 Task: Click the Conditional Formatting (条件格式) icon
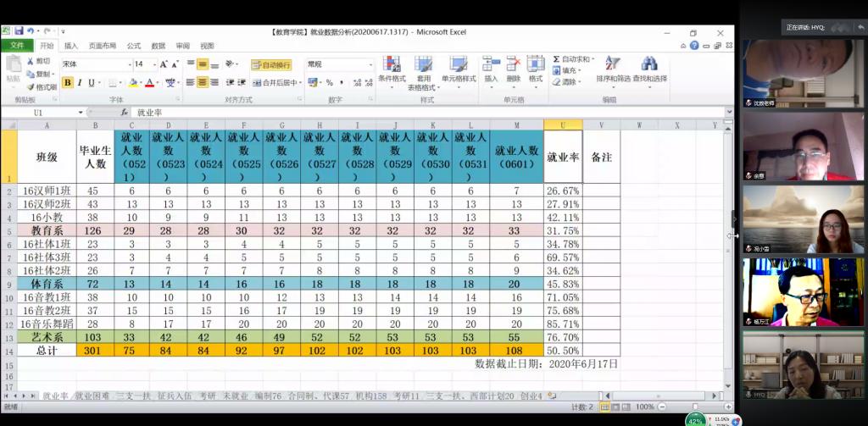392,64
